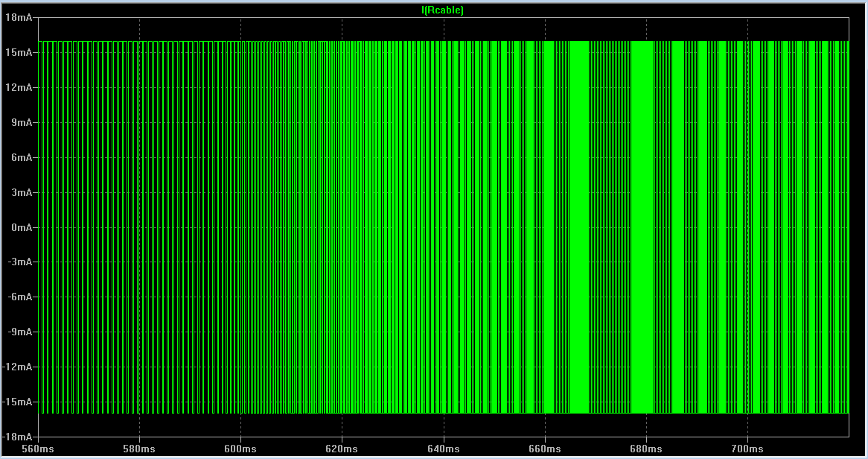This screenshot has height=459, width=868.
Task: Click the -9mA vertical axis label
Action: 20,332
